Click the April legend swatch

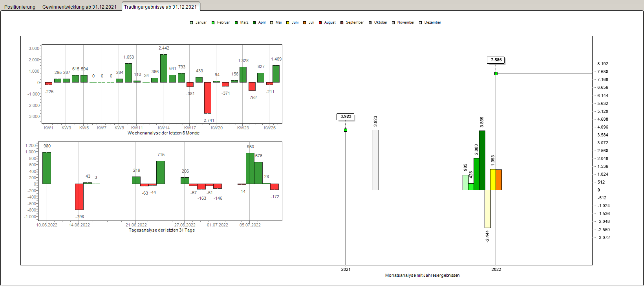click(x=254, y=22)
